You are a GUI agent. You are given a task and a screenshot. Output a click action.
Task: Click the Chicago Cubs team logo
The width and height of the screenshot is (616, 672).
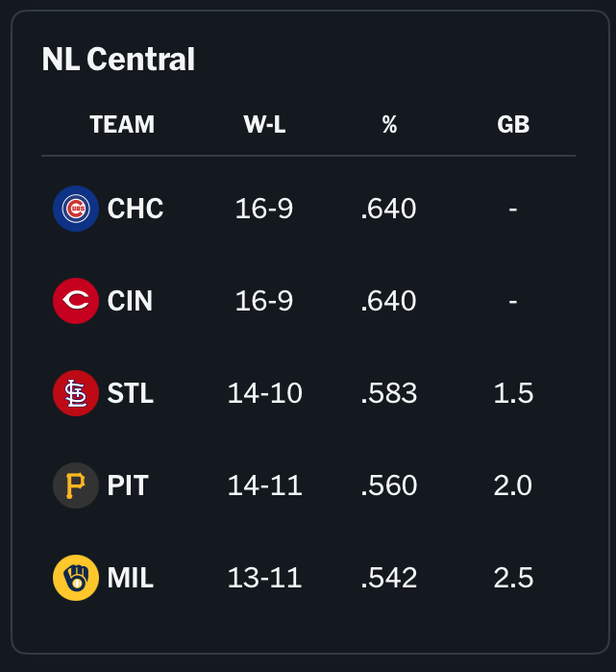(x=76, y=209)
